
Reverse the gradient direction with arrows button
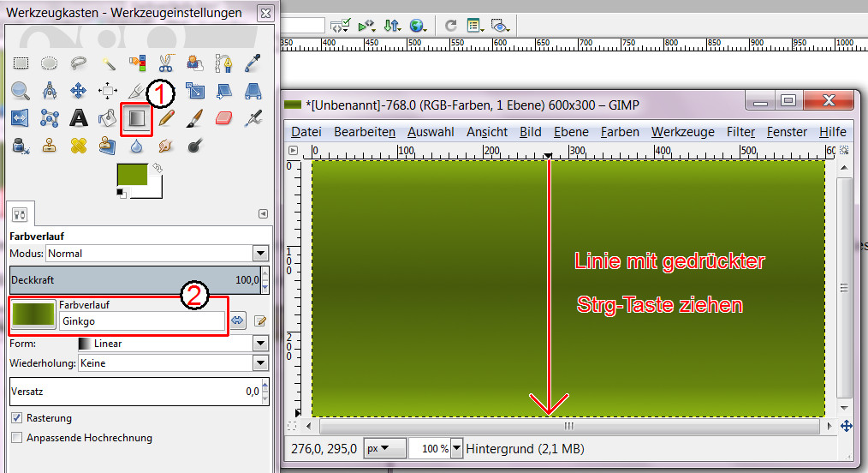(x=237, y=320)
